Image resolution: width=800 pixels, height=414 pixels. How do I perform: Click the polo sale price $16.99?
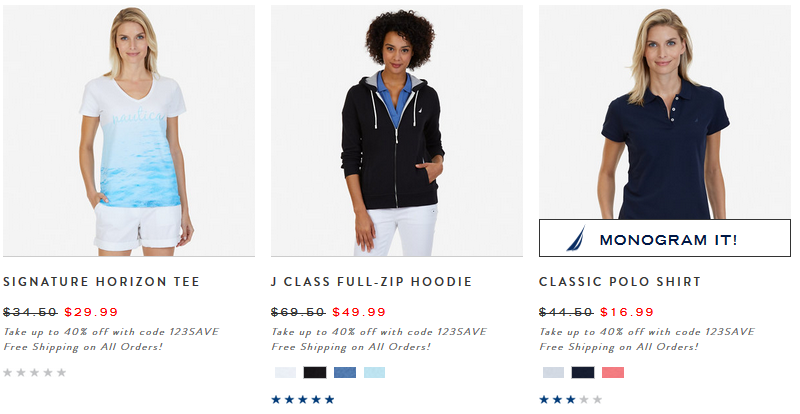click(627, 312)
